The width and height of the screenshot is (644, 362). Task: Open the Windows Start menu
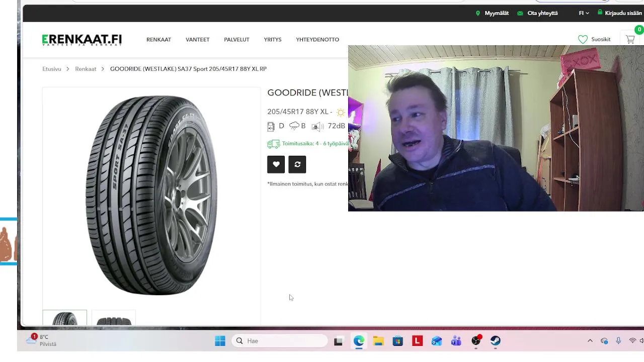(220, 341)
